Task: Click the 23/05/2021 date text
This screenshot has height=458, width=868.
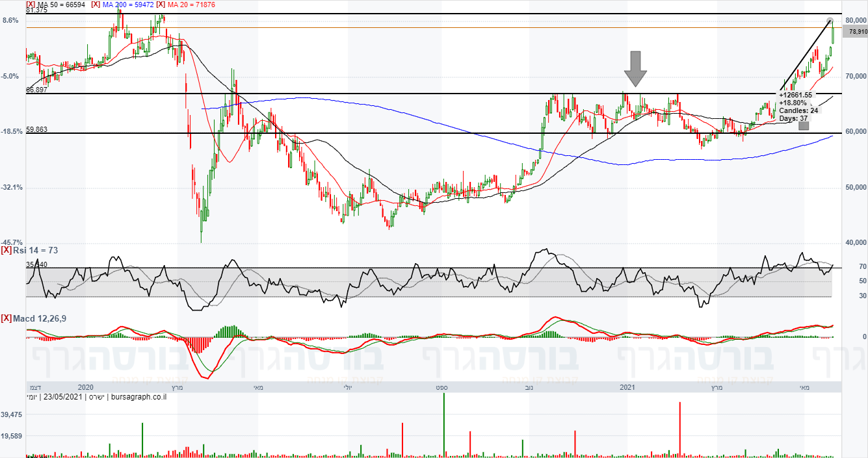Action: (x=62, y=396)
